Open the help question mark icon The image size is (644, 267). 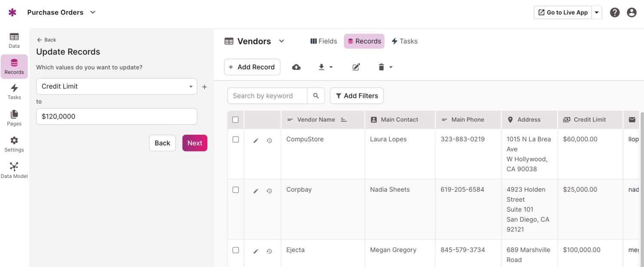[x=615, y=12]
